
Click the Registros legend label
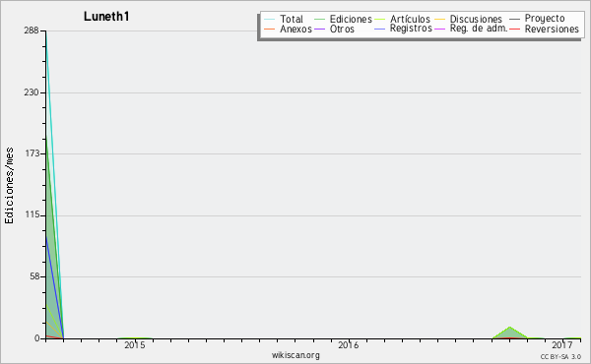coord(411,29)
